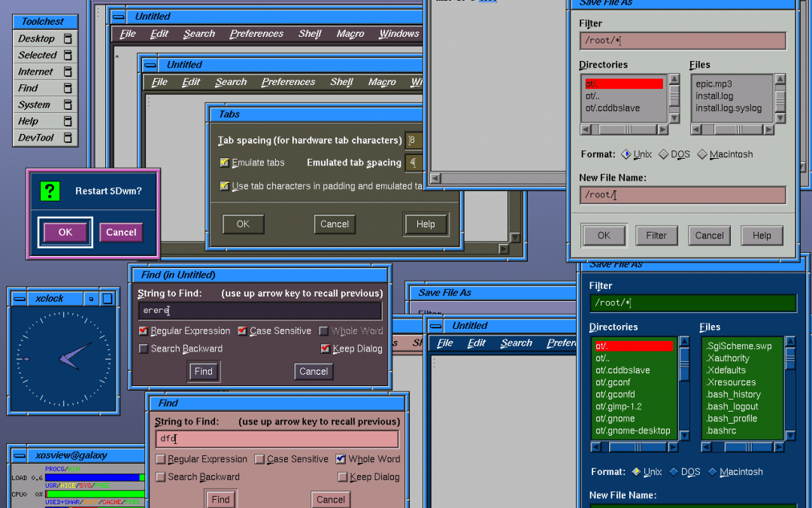The width and height of the screenshot is (812, 508).
Task: Select DOS format in dark blue Save File As dialog
Action: tap(674, 472)
